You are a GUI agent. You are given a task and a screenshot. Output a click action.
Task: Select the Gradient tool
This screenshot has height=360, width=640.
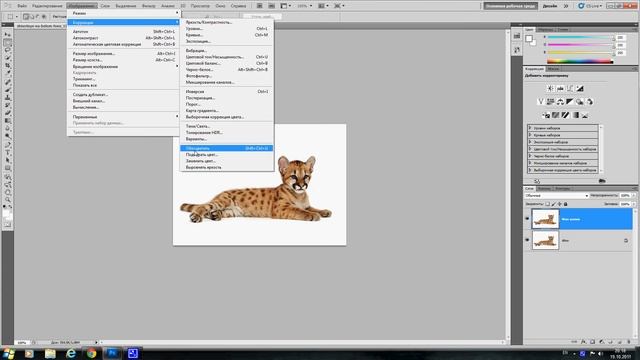coord(7,121)
